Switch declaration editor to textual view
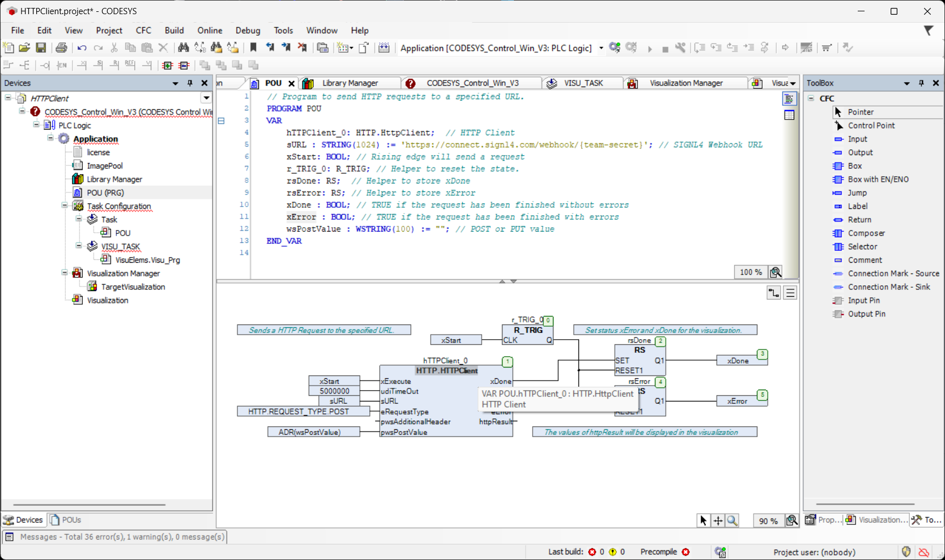The width and height of the screenshot is (945, 560). click(x=789, y=99)
